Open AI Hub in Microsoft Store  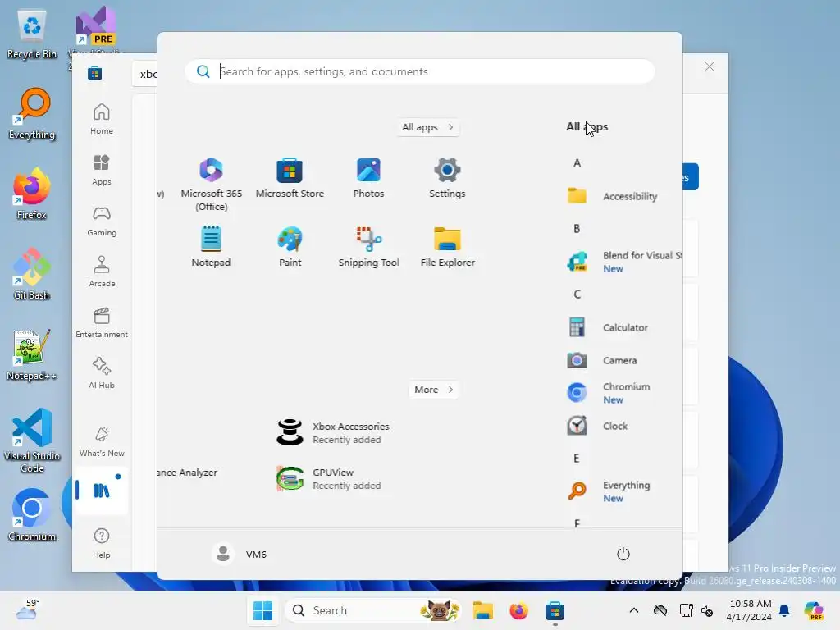click(102, 374)
